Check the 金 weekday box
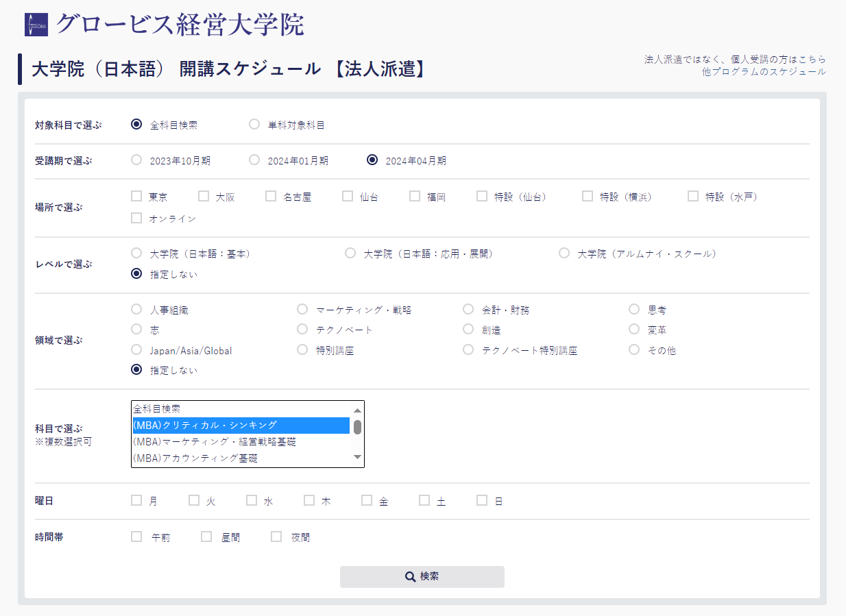Screen dimensions: 846x616 click(367, 500)
